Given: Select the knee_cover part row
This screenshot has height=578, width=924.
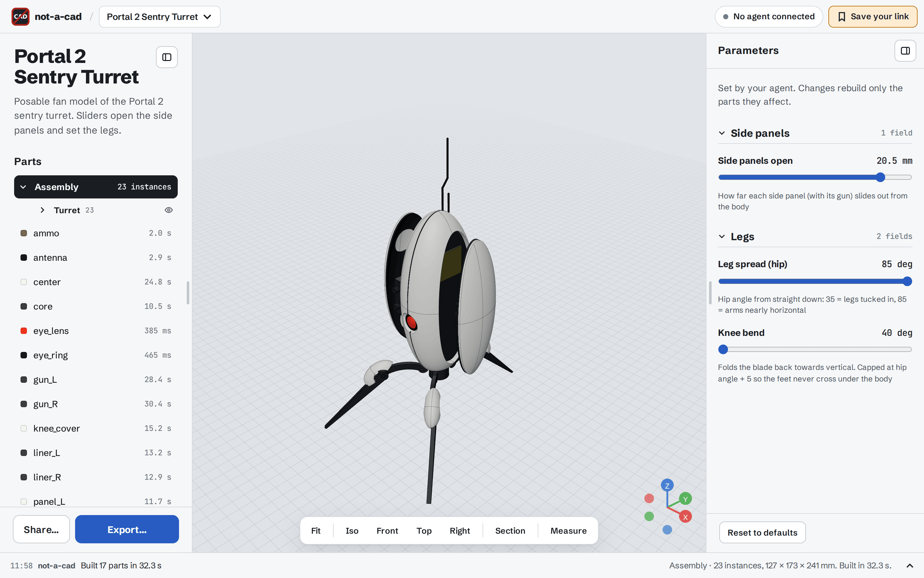Looking at the screenshot, I should click(x=96, y=429).
